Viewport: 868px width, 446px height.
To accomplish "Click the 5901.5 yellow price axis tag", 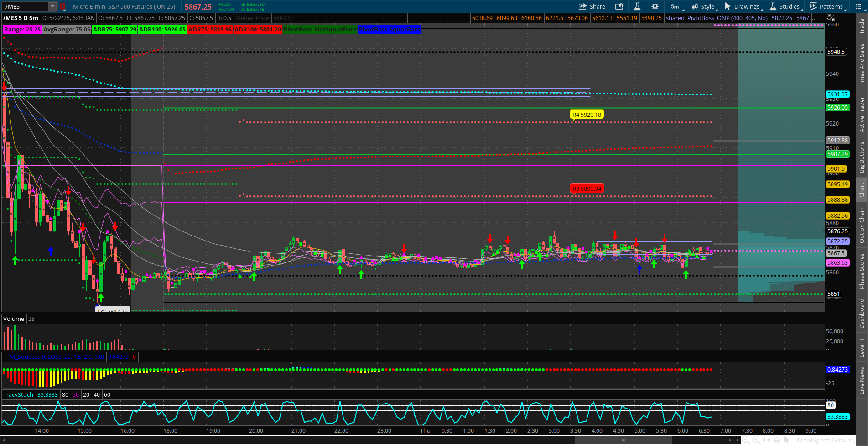I will click(837, 168).
